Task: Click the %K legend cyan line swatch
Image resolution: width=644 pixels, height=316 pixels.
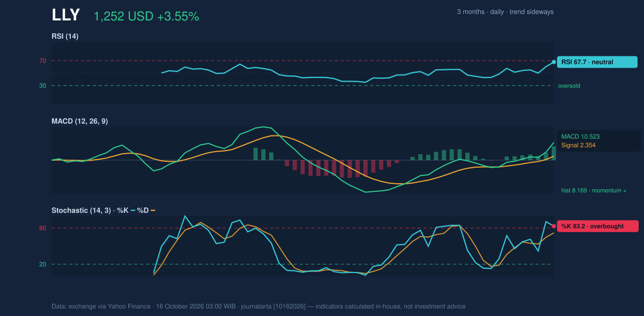Action: pos(133,210)
